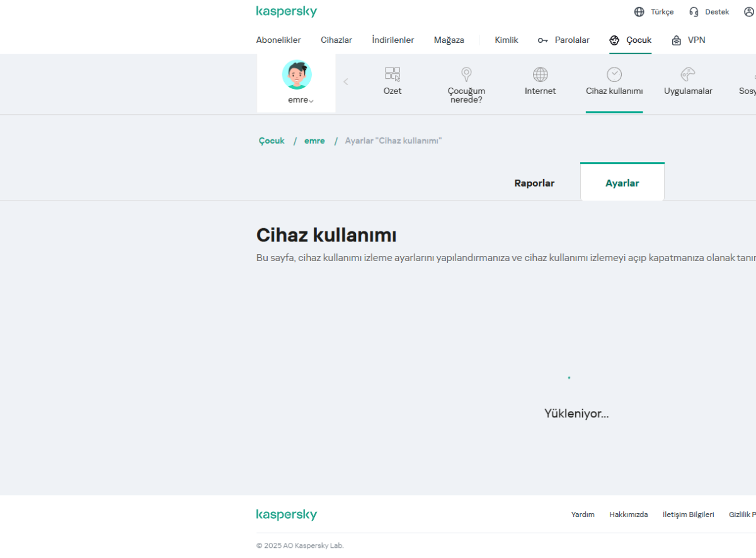This screenshot has height=558, width=756.
Task: Open the Mağaza store page
Action: tap(449, 40)
